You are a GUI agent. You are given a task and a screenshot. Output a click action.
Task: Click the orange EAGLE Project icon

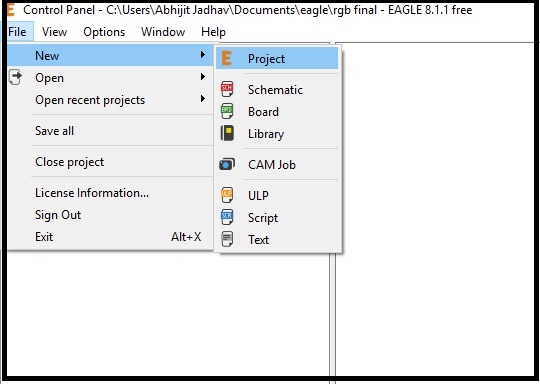pos(226,58)
